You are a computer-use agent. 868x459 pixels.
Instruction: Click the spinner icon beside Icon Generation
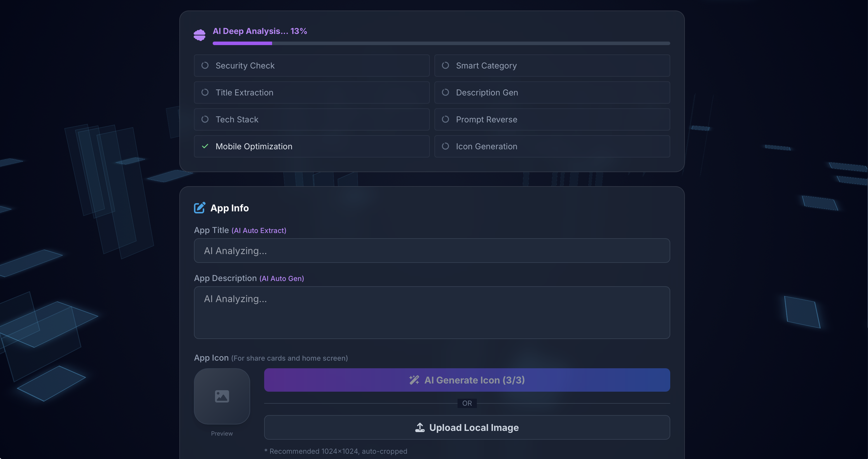[x=445, y=146]
